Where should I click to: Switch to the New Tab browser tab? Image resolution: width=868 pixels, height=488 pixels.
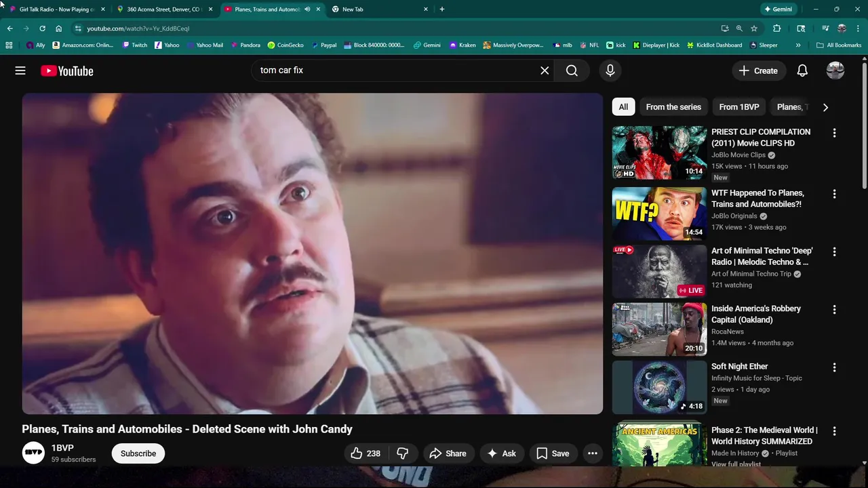tap(380, 9)
